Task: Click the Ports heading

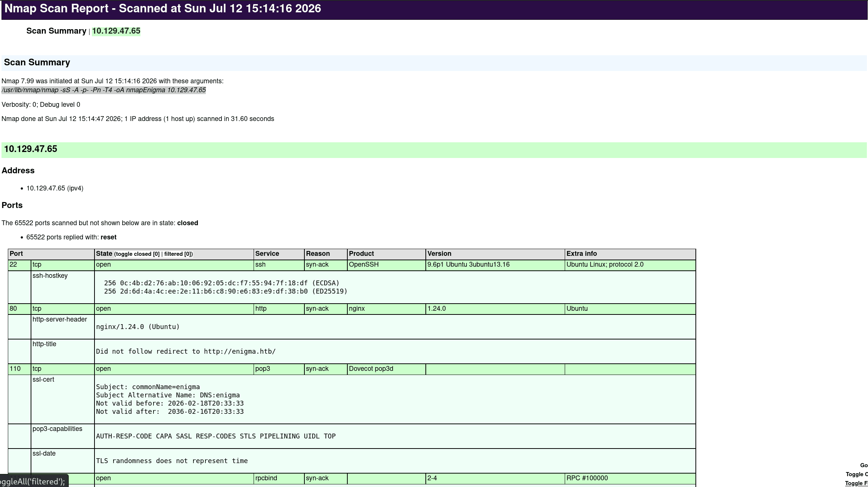Action: tap(12, 205)
